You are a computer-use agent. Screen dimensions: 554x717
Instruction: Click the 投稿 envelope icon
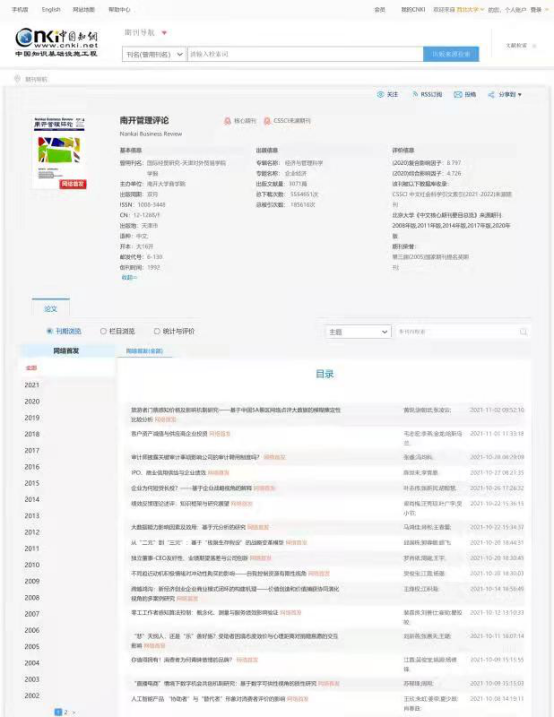pos(458,95)
